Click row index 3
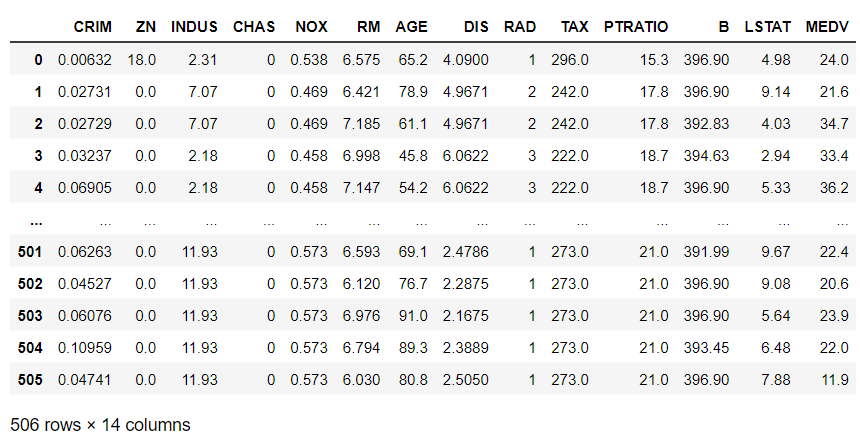The width and height of the screenshot is (860, 445). tap(38, 156)
